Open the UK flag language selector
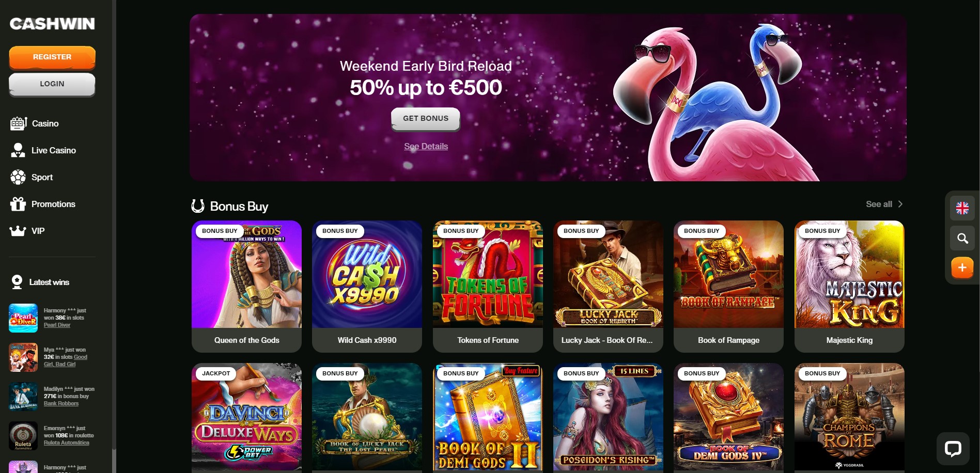The width and height of the screenshot is (980, 473). tap(962, 208)
